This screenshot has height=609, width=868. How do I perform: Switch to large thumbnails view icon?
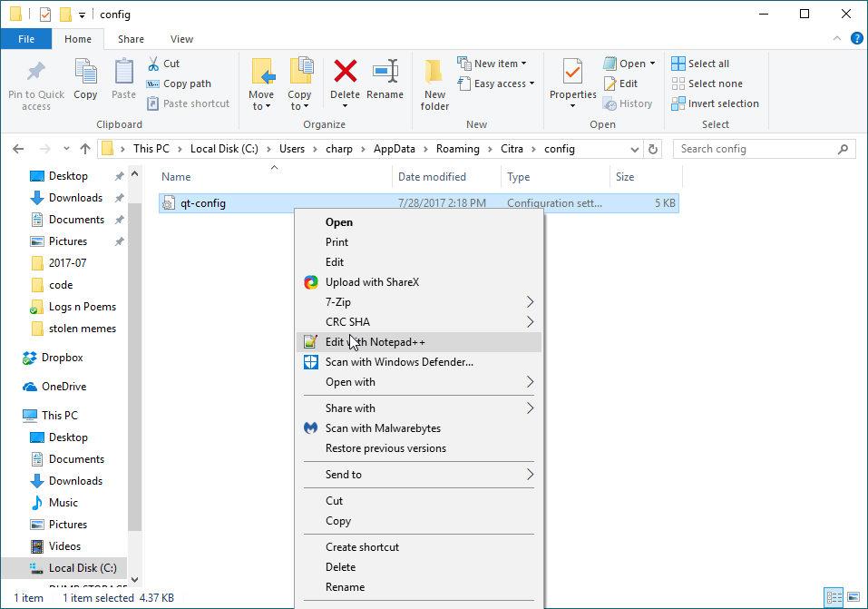[853, 597]
